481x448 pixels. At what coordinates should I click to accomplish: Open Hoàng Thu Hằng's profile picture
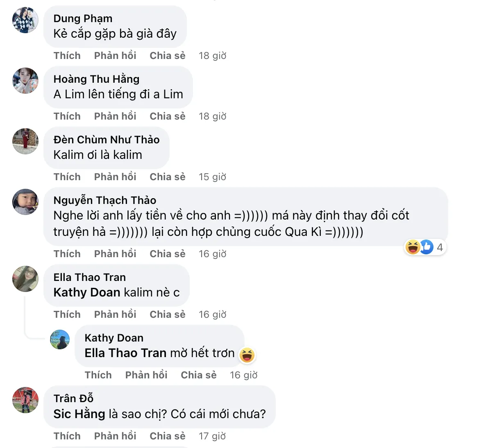(25, 81)
